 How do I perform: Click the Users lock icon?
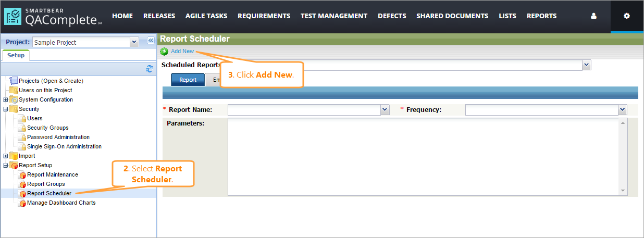pos(22,118)
